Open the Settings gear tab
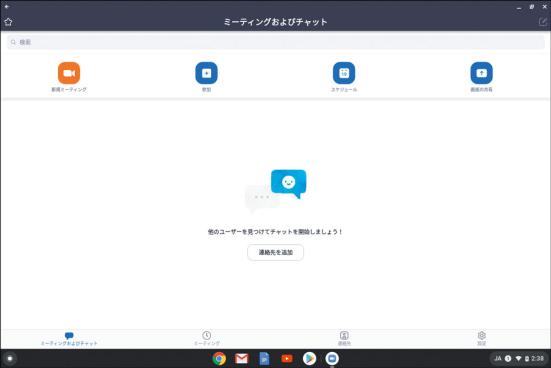Viewport: 551px width, 368px height. click(x=482, y=339)
